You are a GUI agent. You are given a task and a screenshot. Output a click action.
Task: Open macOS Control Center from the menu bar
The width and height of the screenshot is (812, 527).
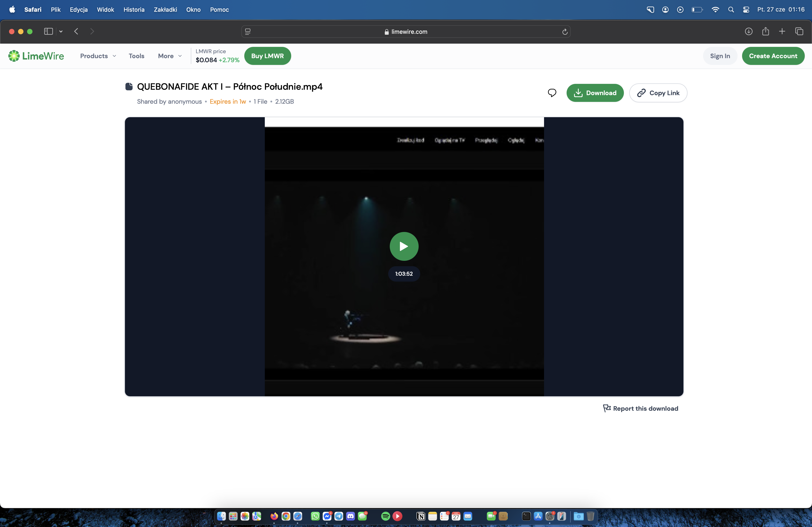tap(746, 9)
